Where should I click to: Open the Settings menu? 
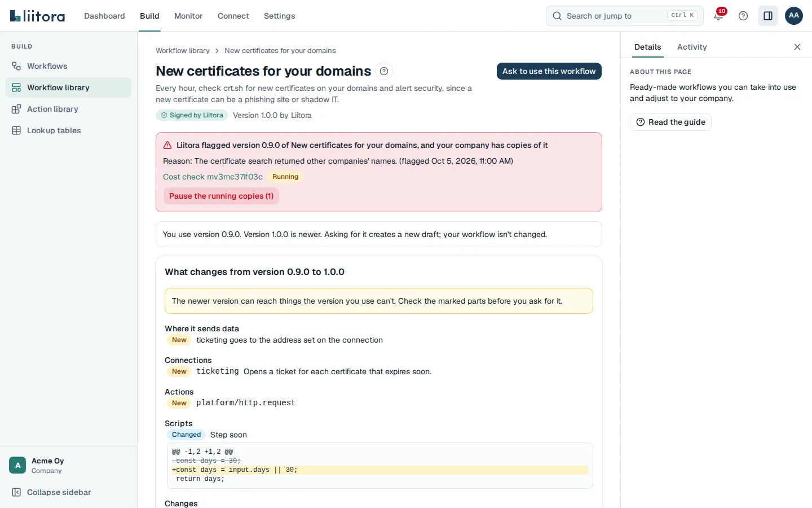[x=280, y=16]
